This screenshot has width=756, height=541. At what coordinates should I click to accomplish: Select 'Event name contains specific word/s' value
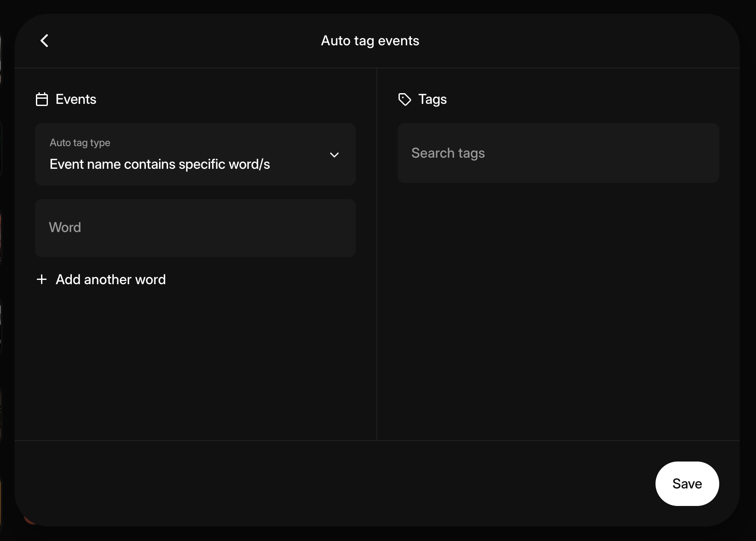[x=159, y=165]
